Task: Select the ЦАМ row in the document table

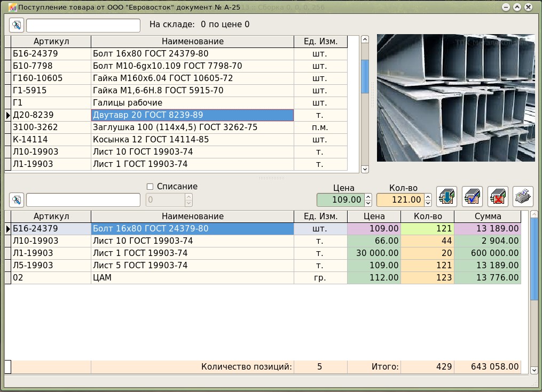Action: tap(192, 278)
